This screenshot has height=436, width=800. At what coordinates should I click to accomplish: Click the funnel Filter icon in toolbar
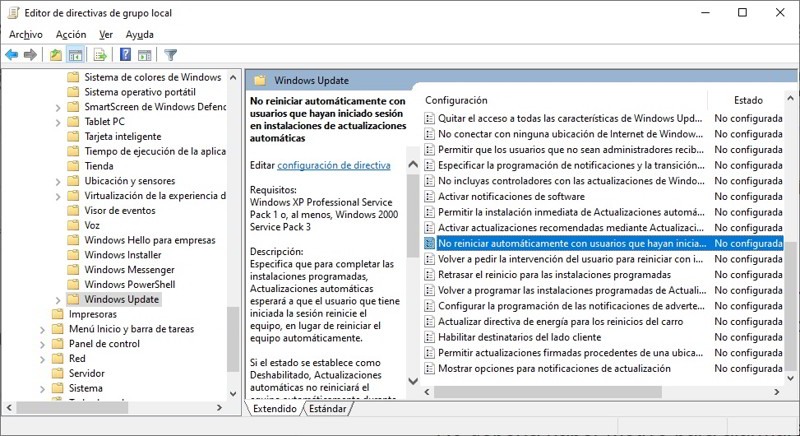171,55
